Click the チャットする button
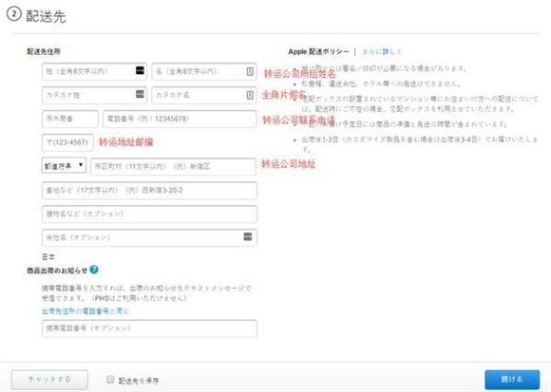Image resolution: width=551 pixels, height=392 pixels. 49,380
